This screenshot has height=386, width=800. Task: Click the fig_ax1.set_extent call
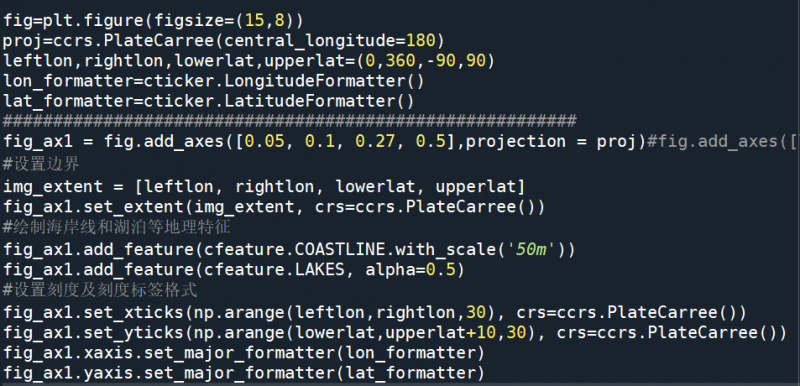tap(274, 207)
